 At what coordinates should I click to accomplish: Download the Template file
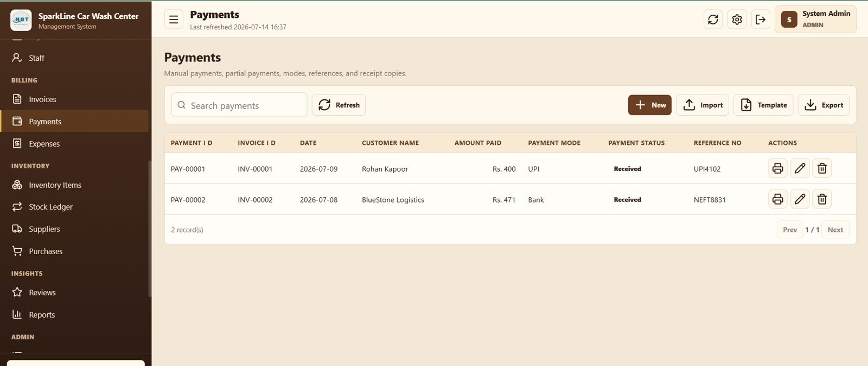[x=763, y=105]
